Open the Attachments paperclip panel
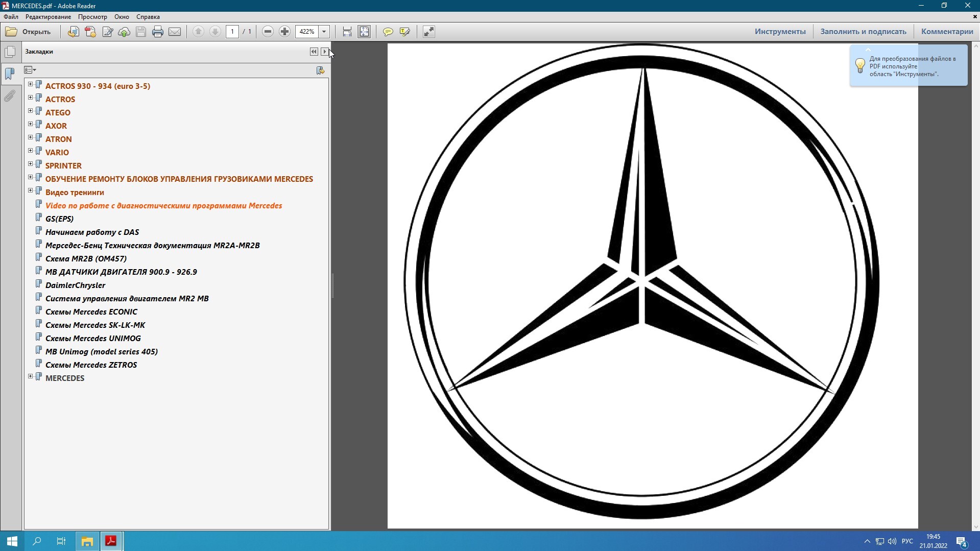980x551 pixels. pyautogui.click(x=10, y=96)
